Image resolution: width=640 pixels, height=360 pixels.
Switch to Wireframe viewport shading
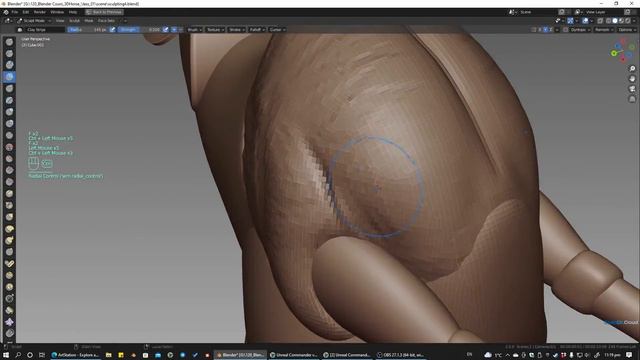tap(609, 20)
